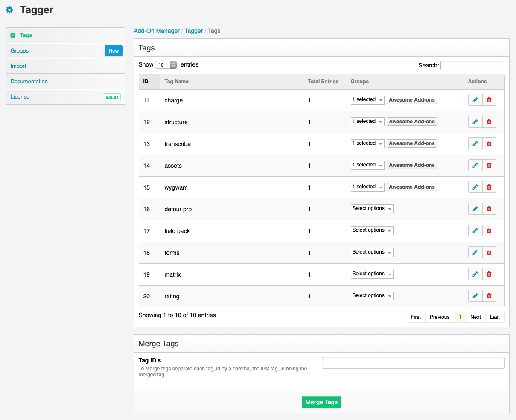Open Select options dropdown for rating

[372, 296]
